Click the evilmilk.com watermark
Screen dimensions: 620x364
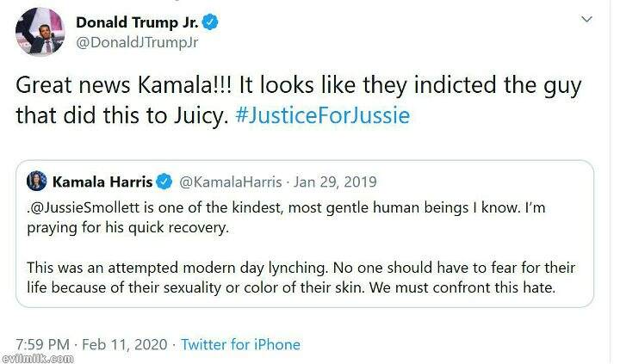pos(34,358)
